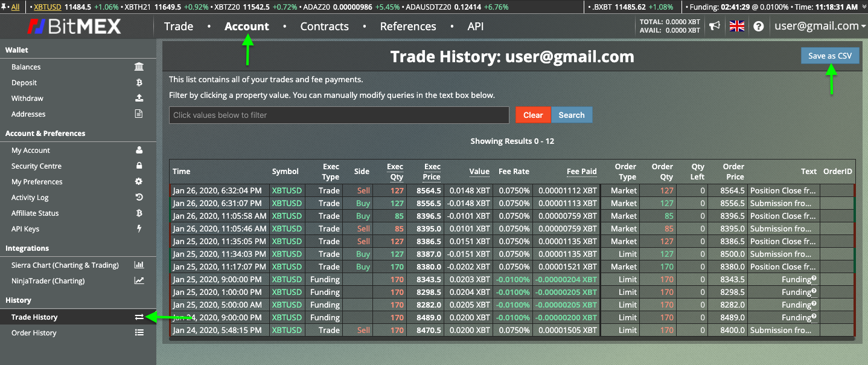Click the Security Centre lock icon
Screen dimensions: 868x365
(x=139, y=166)
